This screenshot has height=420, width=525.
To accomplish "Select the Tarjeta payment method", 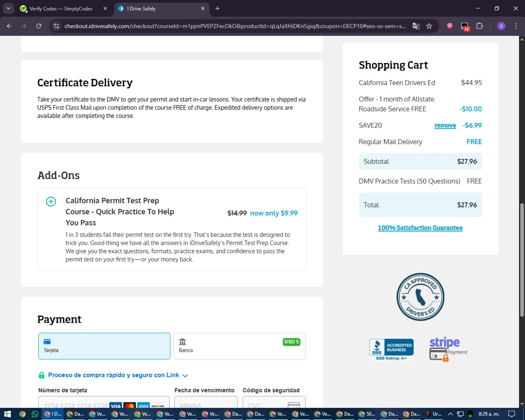I will (x=104, y=346).
